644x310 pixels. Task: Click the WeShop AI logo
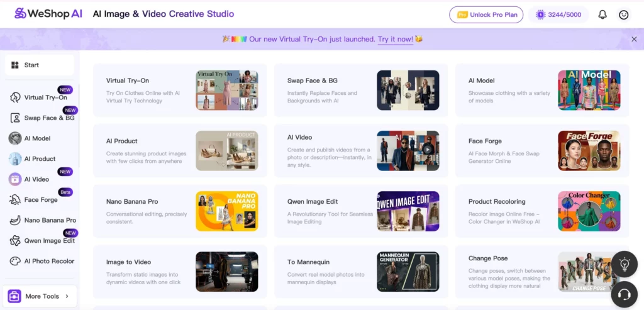[48, 14]
